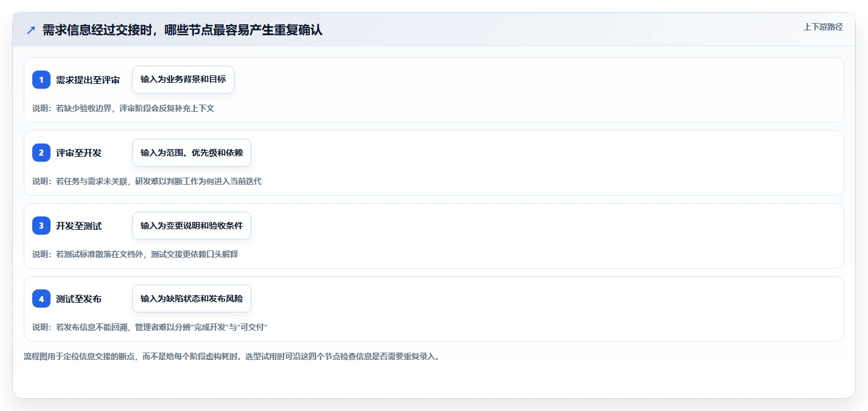Select the 输入为业务背景和目标 chip
868x411 pixels.
tap(183, 80)
